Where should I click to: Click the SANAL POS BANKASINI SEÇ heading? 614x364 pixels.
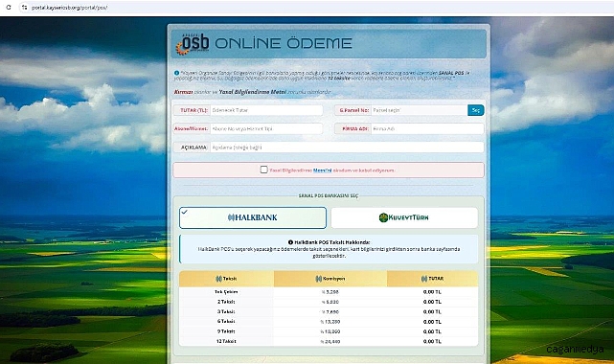329,195
